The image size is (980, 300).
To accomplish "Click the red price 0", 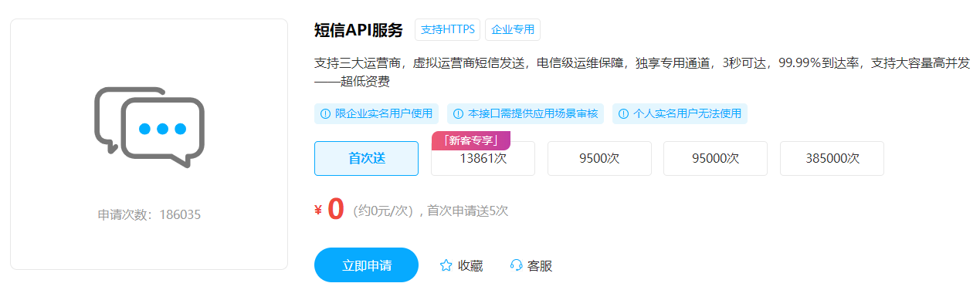I will point(335,210).
